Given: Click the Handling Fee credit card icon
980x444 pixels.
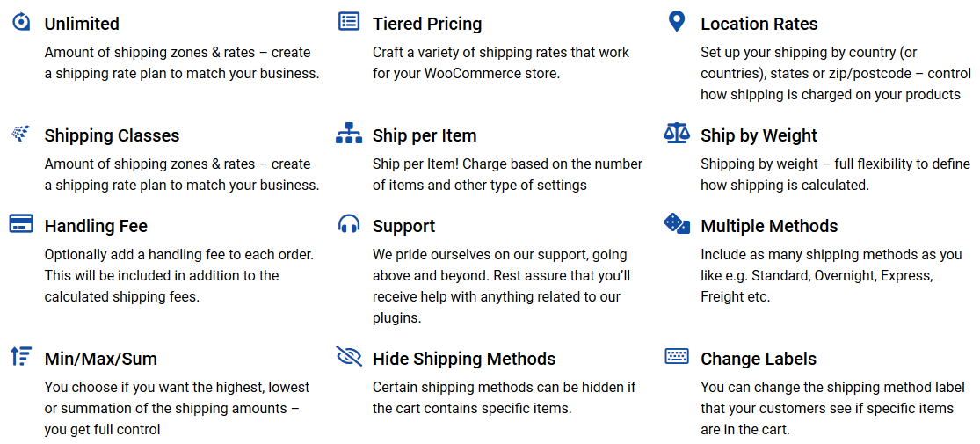Looking at the screenshot, I should pos(21,223).
